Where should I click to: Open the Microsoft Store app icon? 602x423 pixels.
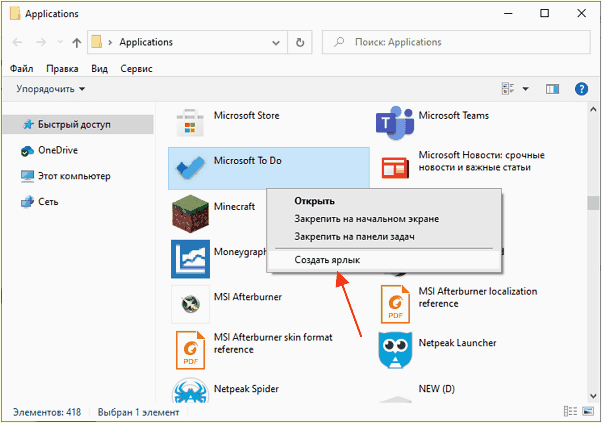(x=190, y=123)
